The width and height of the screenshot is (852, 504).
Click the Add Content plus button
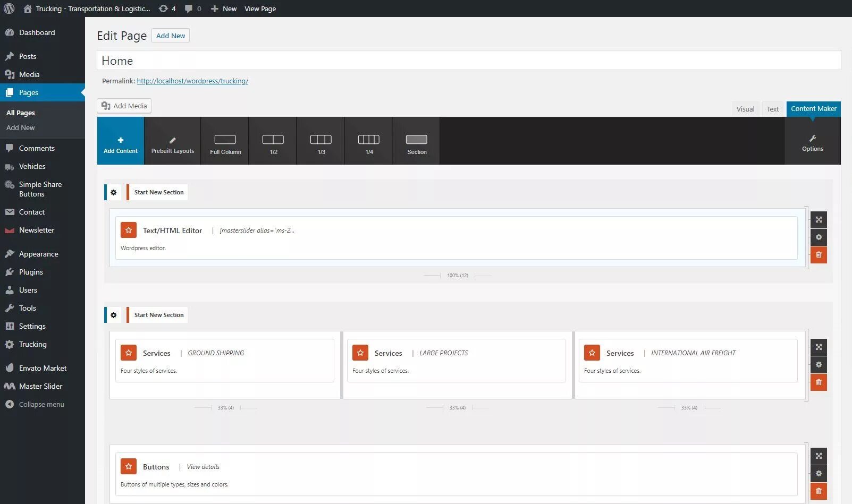121,141
